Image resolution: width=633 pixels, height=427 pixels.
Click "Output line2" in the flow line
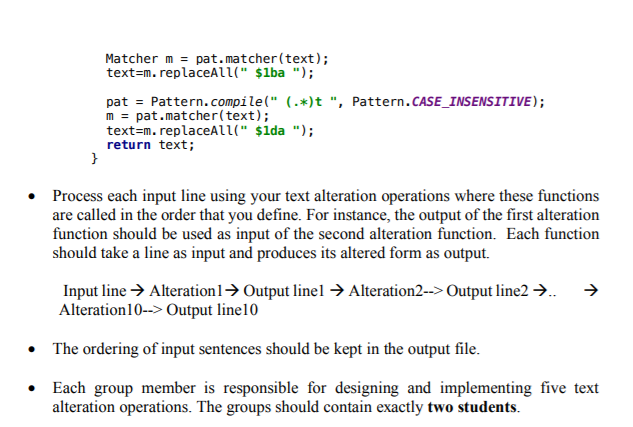coord(487,291)
